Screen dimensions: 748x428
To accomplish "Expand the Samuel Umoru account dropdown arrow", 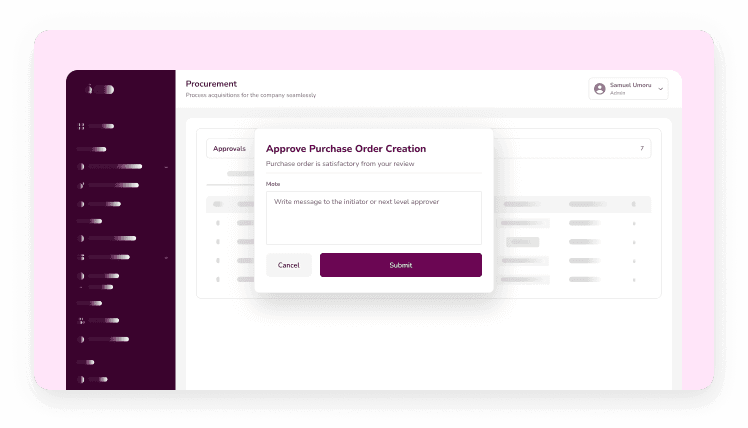I will [660, 89].
